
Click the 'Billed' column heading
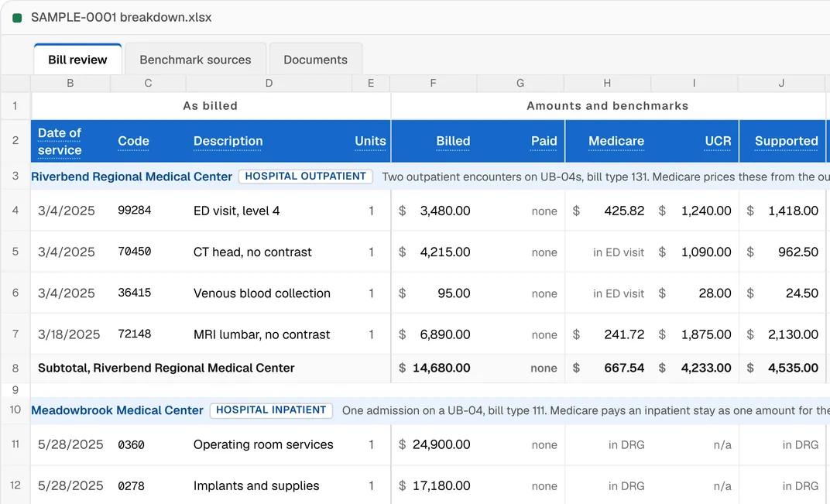point(453,141)
